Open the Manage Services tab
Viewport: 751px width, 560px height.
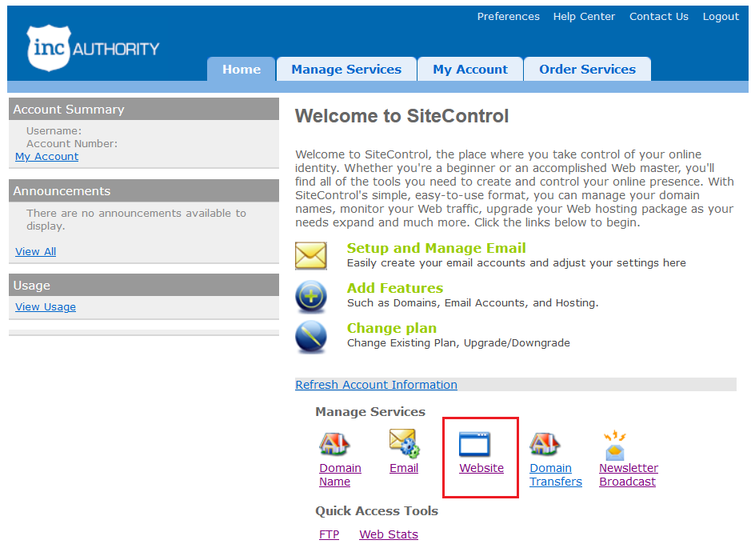[346, 69]
